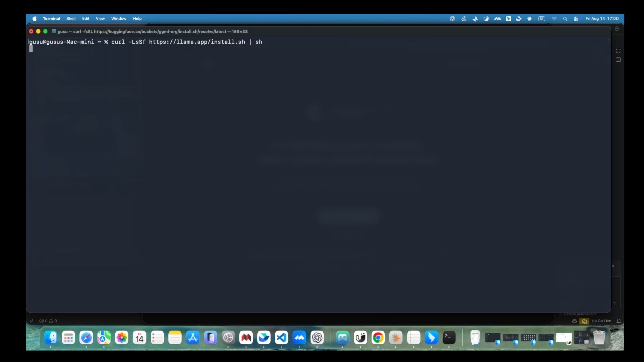This screenshot has height=362, width=644.
Task: Click the curl install command line text
Action: coord(187,42)
